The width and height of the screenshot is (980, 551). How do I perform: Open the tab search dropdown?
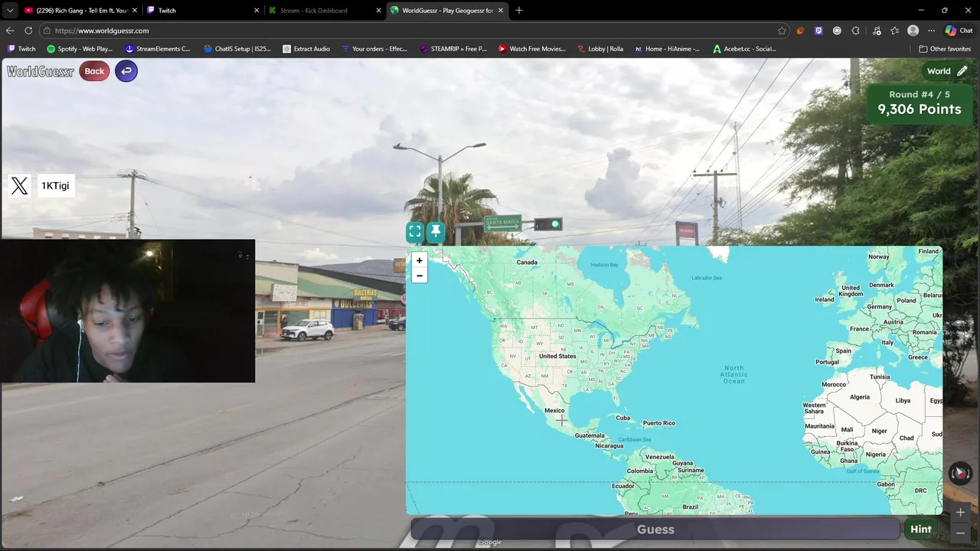tap(9, 11)
